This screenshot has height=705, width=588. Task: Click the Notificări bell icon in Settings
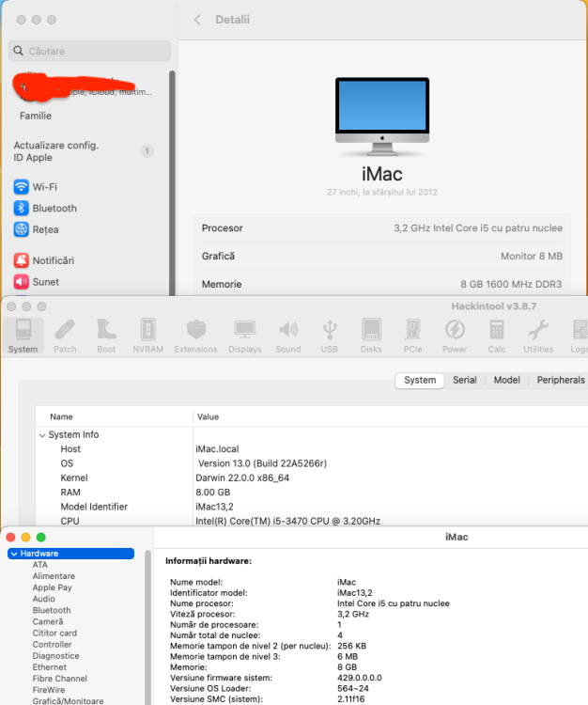pyautogui.click(x=21, y=260)
